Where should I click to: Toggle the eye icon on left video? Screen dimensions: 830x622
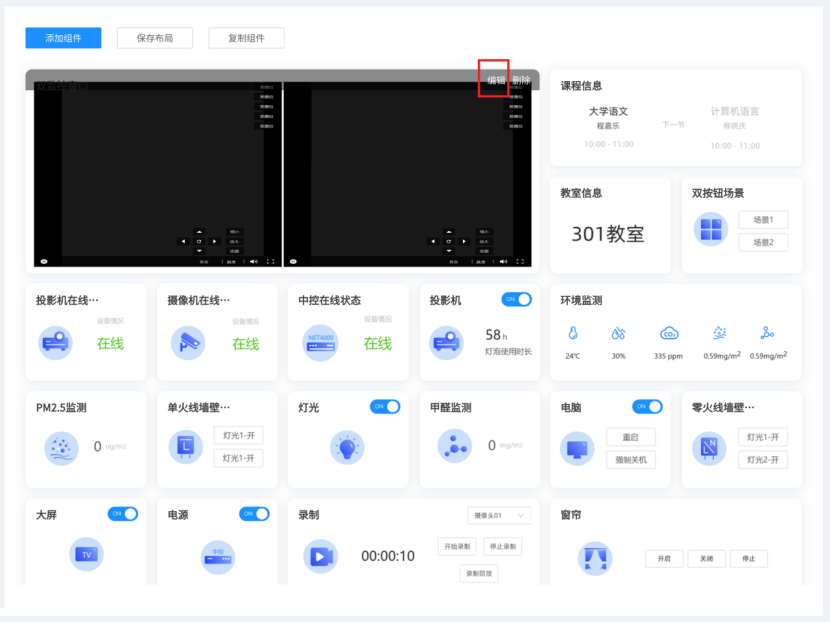pyautogui.click(x=44, y=262)
